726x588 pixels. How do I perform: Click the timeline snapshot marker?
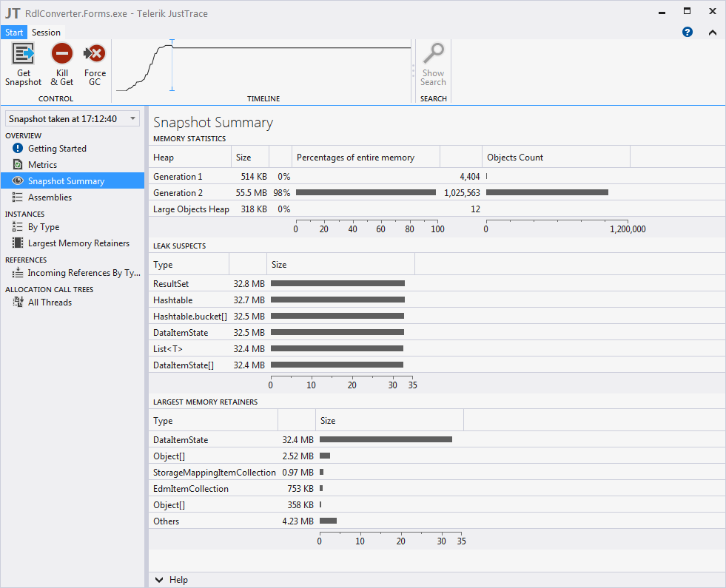[x=172, y=65]
